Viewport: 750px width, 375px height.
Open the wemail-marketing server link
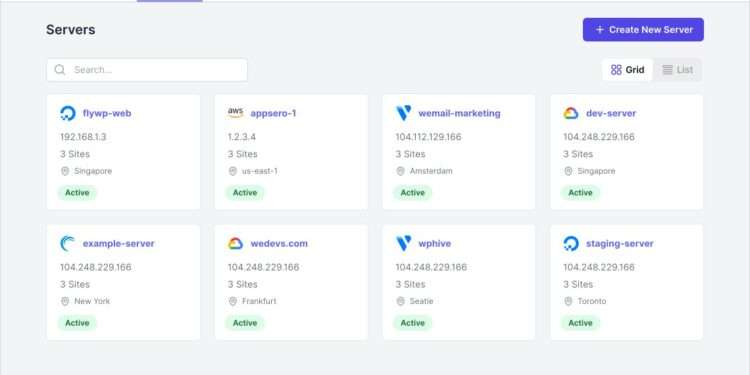tap(459, 113)
